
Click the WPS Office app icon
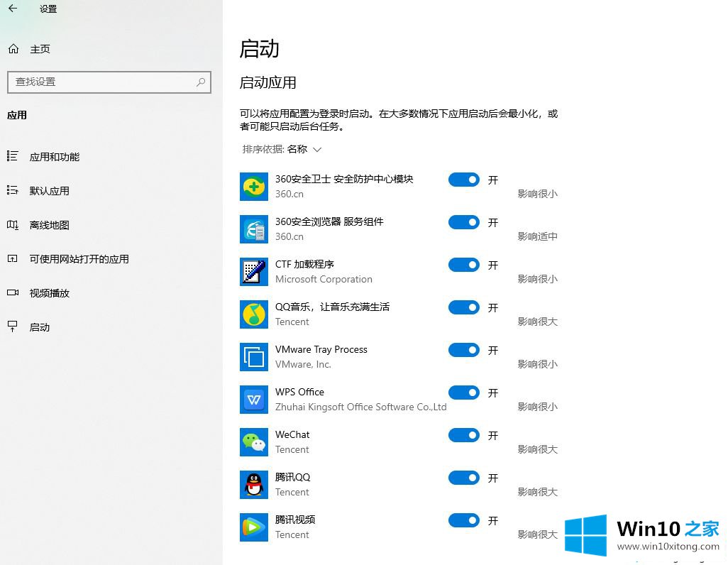point(253,400)
